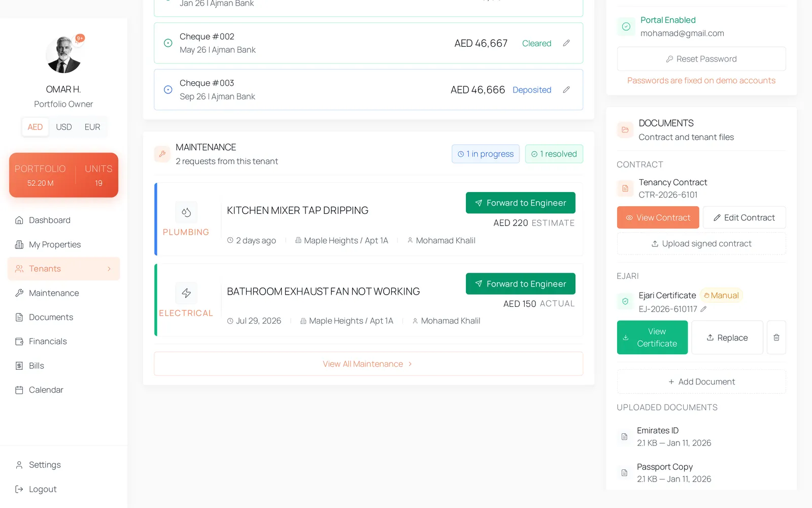Click Edit Contract button
This screenshot has width=812, height=508.
tap(745, 217)
